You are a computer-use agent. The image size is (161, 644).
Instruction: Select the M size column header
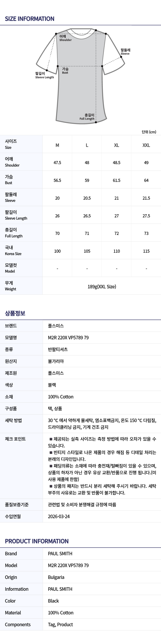[x=57, y=145]
